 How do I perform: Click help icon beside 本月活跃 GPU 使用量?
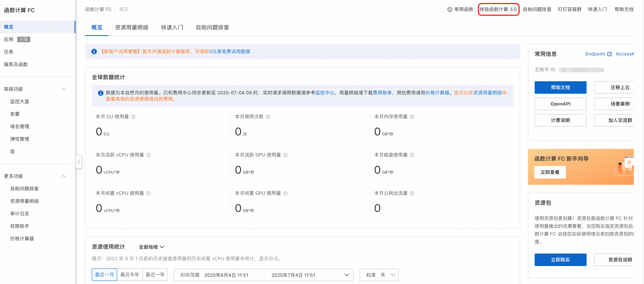[285, 155]
